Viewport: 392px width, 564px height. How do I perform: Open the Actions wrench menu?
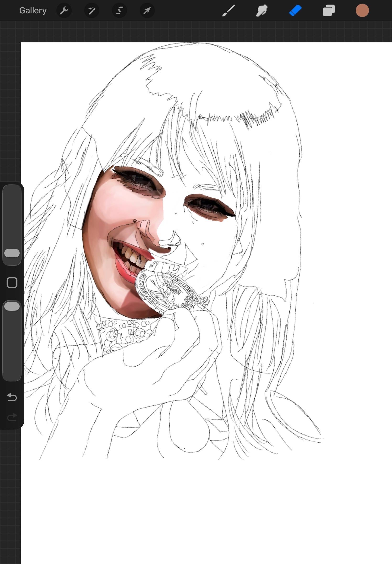(x=64, y=11)
